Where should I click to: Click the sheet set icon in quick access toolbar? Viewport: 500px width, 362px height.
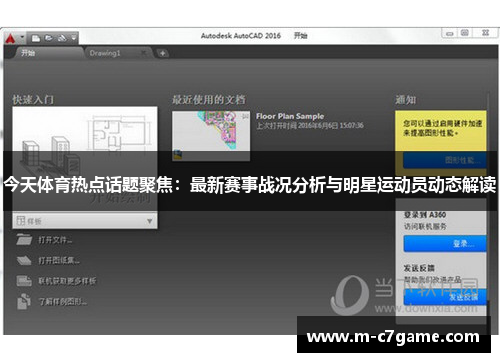pyautogui.click(x=62, y=38)
